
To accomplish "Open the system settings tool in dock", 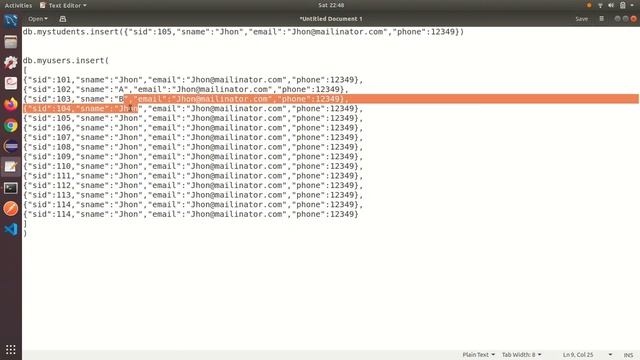I will 11,62.
